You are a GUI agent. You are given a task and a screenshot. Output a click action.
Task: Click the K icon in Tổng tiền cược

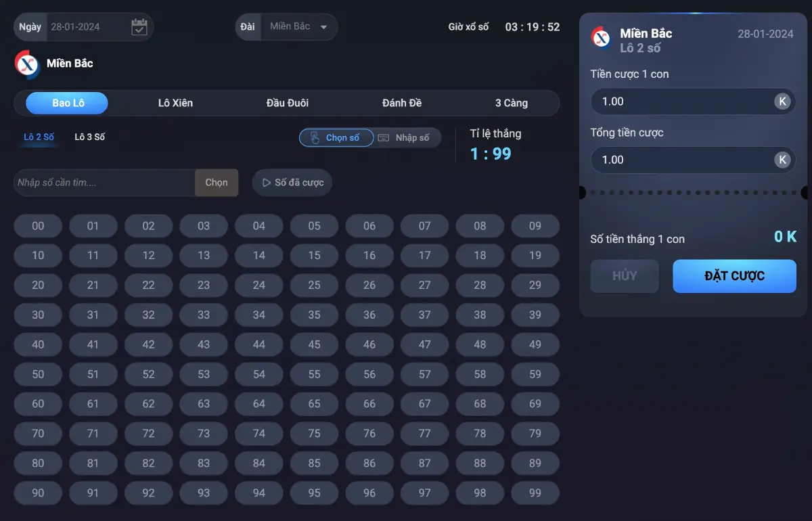click(782, 160)
